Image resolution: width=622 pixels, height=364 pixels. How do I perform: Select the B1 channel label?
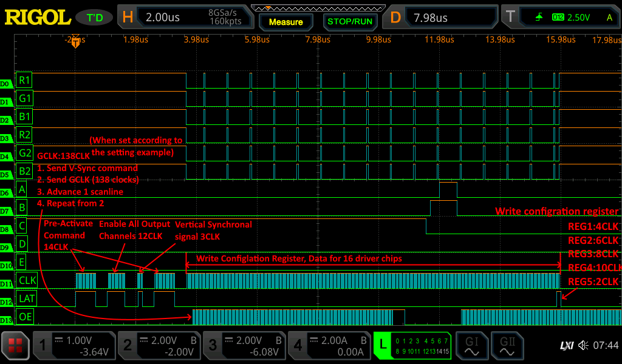(24, 116)
